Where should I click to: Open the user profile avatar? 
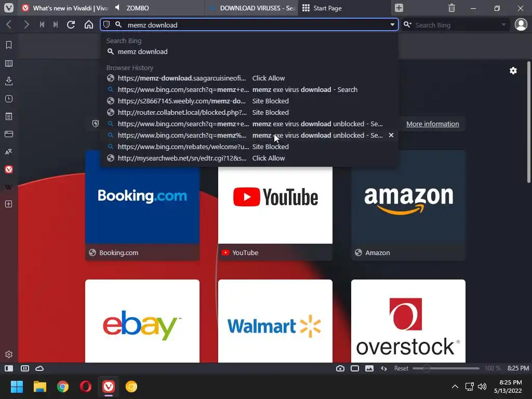(521, 25)
